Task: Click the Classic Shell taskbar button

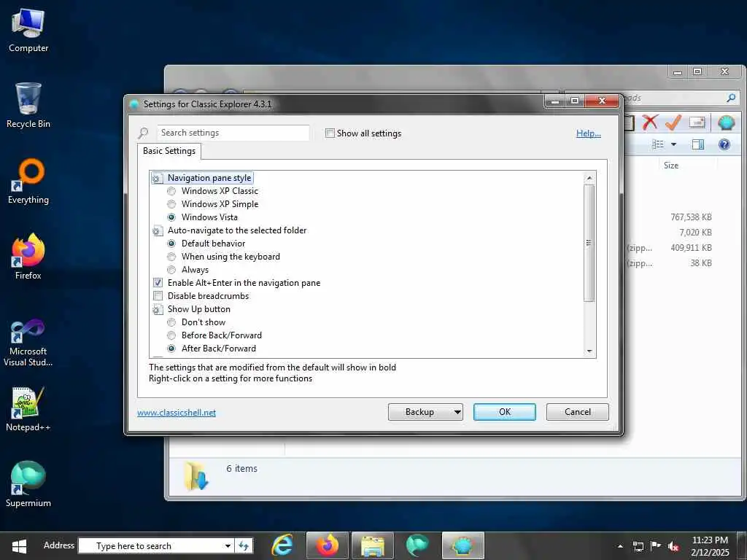Action: click(x=463, y=545)
